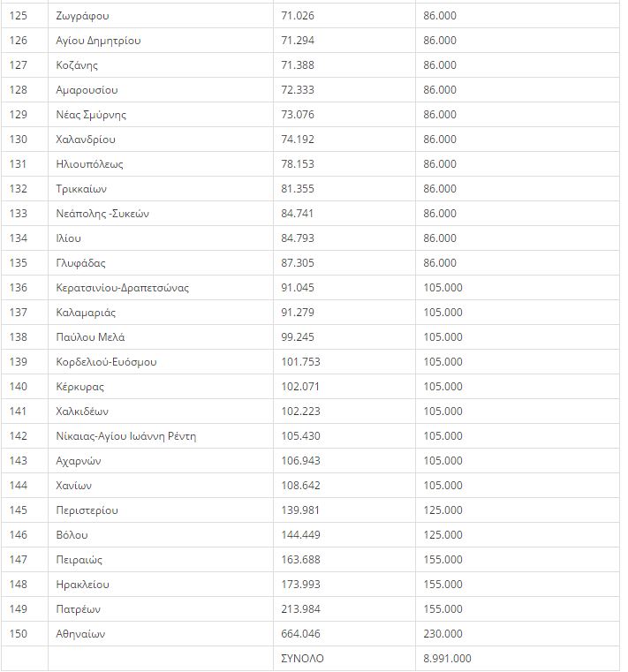Select the Παύλου Μελά cell

click(x=161, y=337)
